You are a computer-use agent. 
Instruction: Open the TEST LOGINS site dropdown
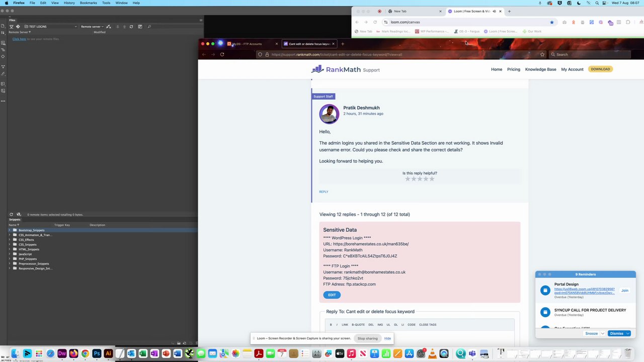click(51, 27)
